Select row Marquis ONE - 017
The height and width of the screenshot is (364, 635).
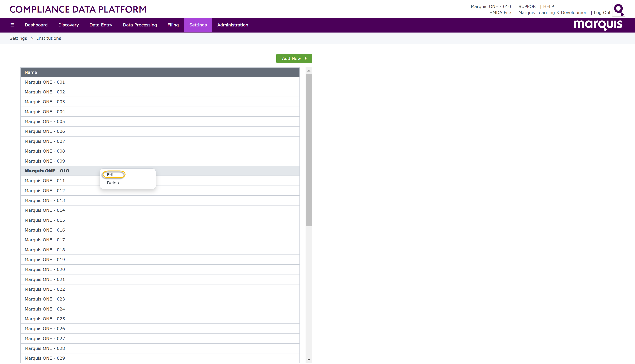tap(160, 240)
